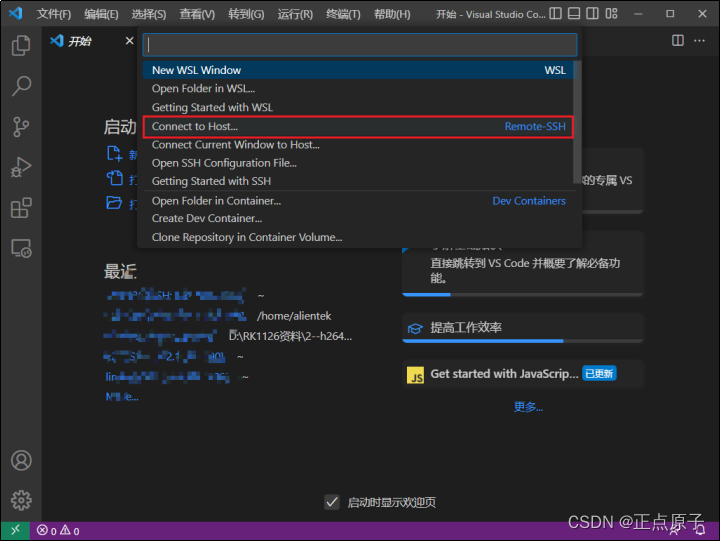Choose Create Dev Container... option
721x541 pixels.
click(358, 218)
